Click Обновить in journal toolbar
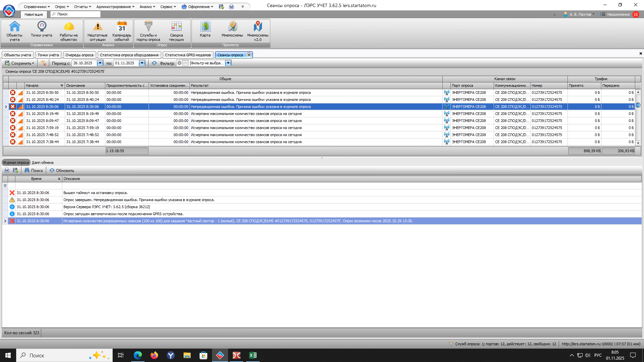Screen dimensions: 644x362 coord(62,171)
